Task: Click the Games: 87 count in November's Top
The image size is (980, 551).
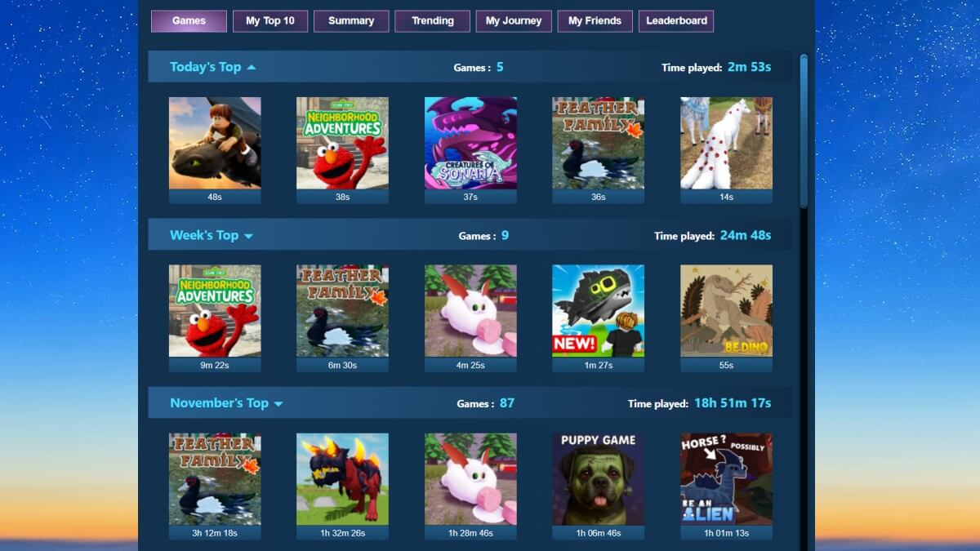Action: [507, 403]
